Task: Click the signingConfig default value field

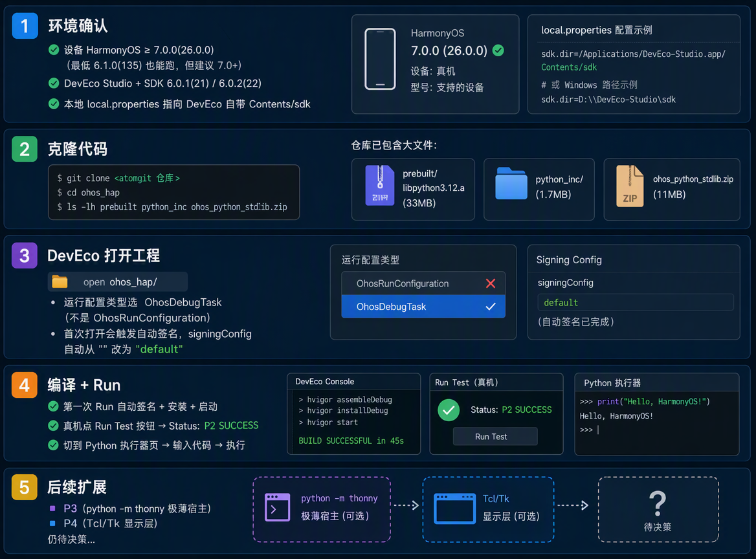Action: pos(636,303)
